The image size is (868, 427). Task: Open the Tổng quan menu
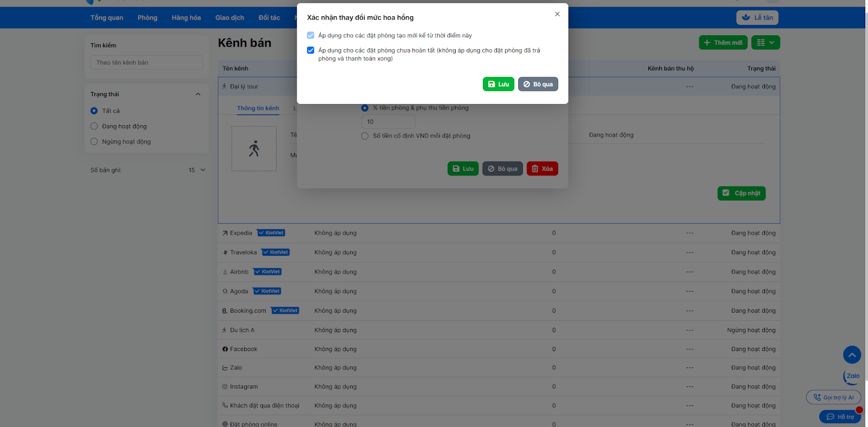pyautogui.click(x=107, y=18)
